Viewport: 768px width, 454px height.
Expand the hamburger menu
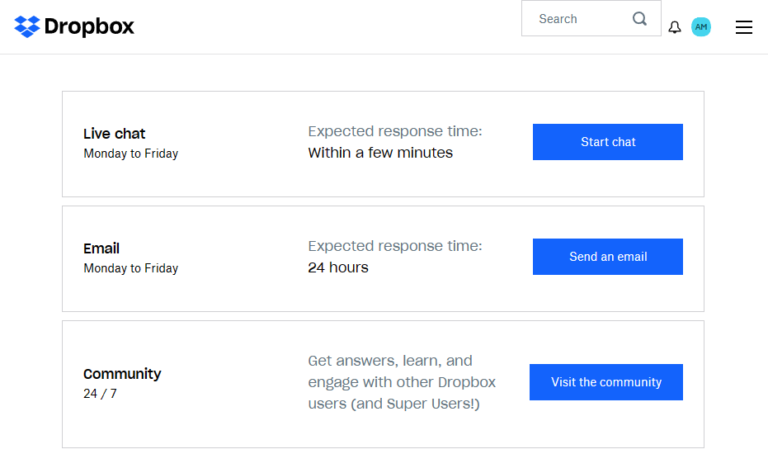[744, 27]
